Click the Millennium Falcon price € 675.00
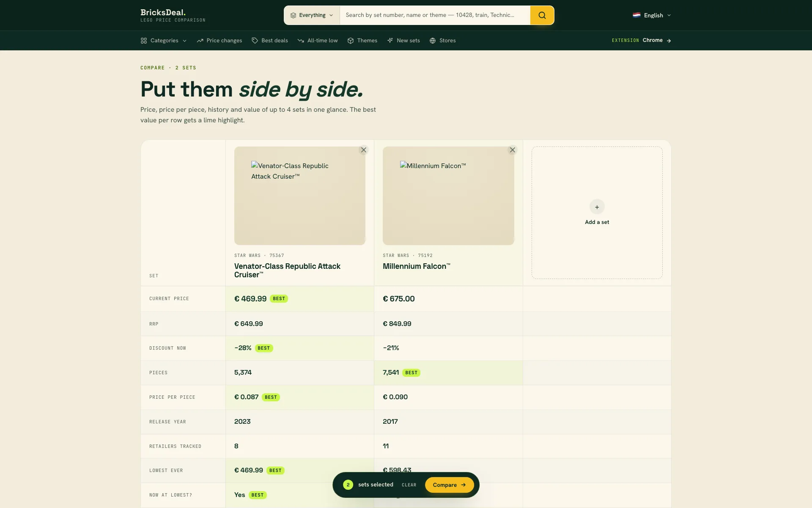 pos(399,299)
